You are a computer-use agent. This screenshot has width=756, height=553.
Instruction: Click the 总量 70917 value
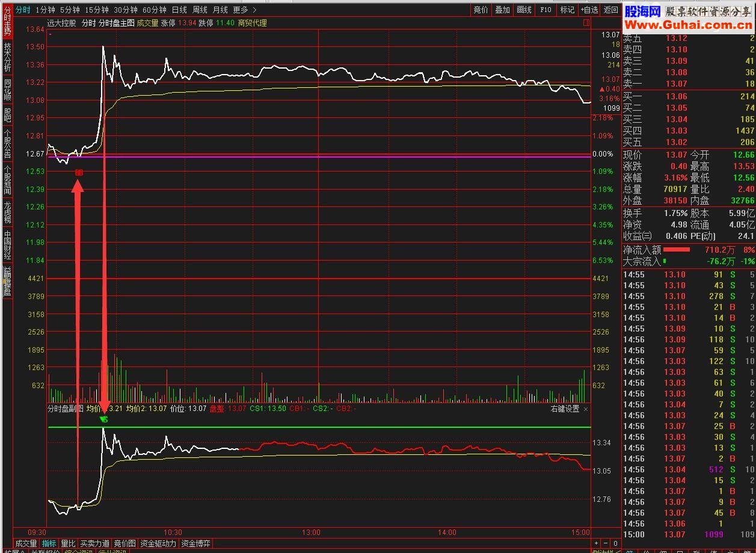pyautogui.click(x=675, y=189)
